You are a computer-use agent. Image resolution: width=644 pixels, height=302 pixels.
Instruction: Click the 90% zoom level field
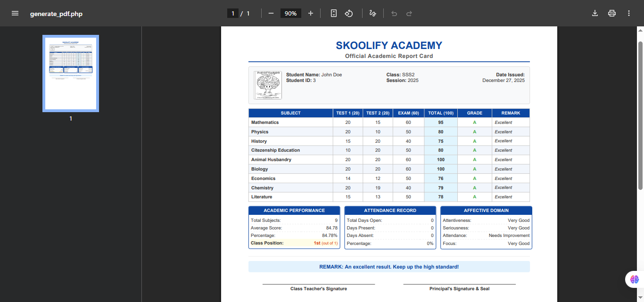(x=290, y=13)
